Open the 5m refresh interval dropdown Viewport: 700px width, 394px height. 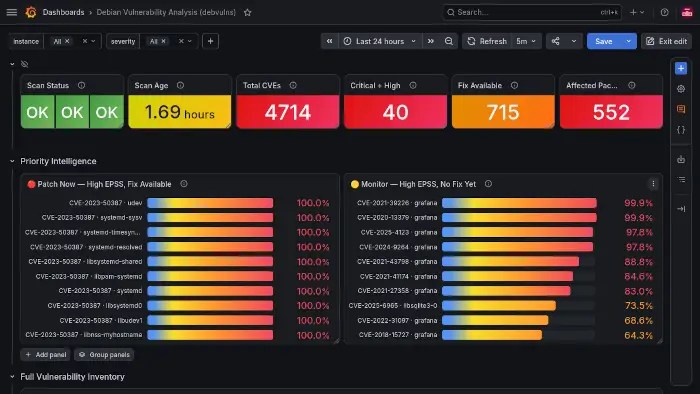(525, 41)
